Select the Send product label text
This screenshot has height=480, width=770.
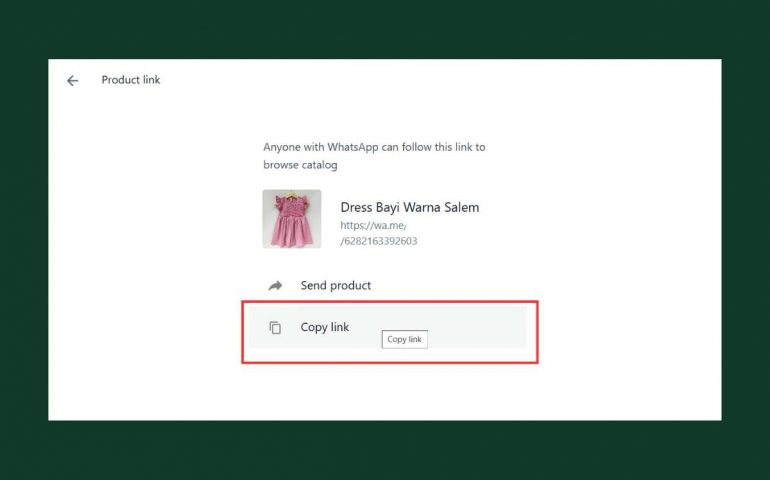[x=335, y=286]
